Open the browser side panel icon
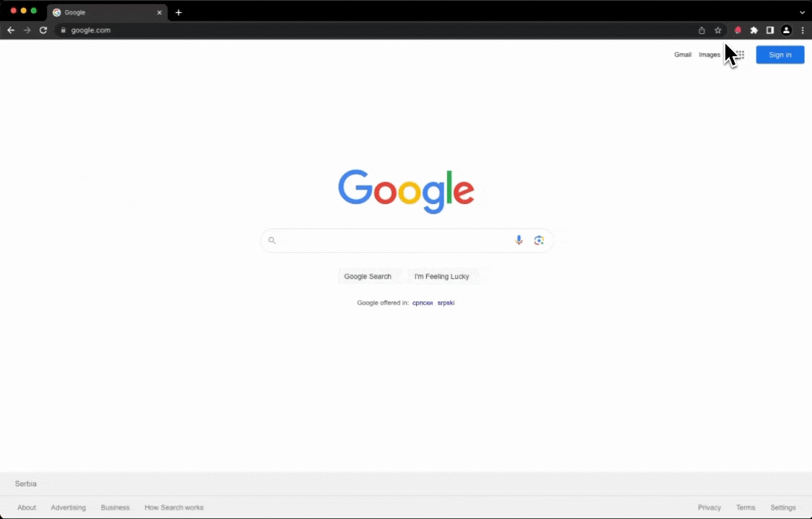The width and height of the screenshot is (812, 519). pos(770,30)
